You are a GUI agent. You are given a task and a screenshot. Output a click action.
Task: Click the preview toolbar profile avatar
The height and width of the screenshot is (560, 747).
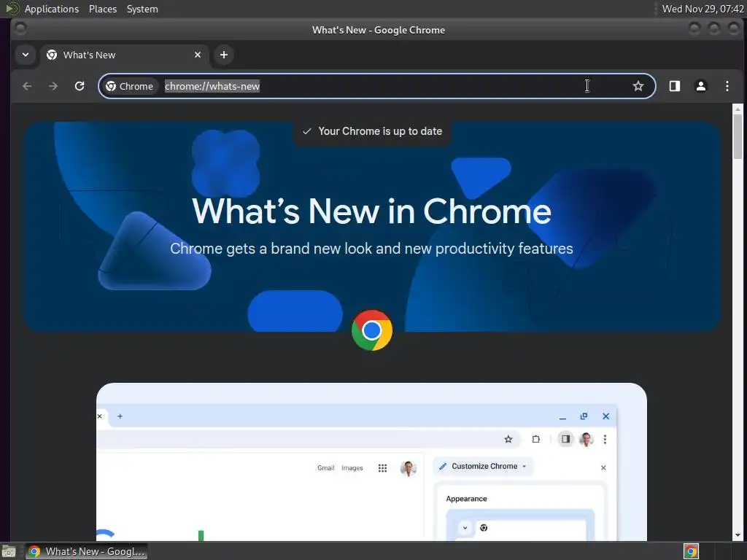[586, 439]
